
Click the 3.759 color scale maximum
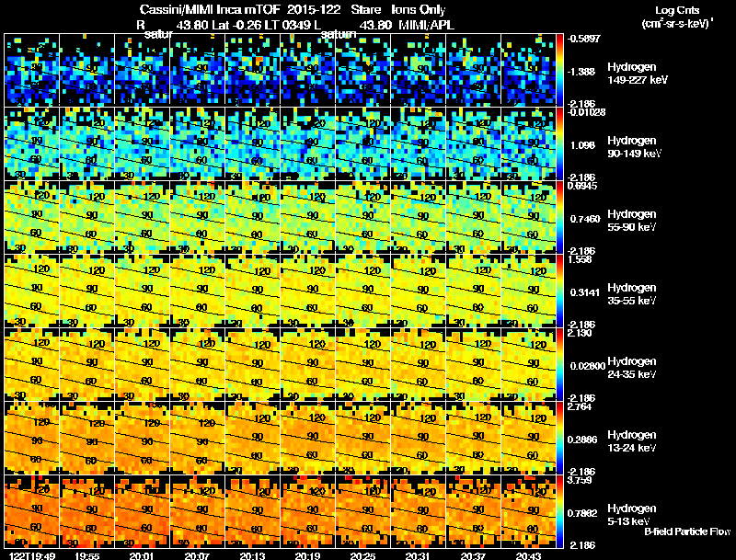580,480
